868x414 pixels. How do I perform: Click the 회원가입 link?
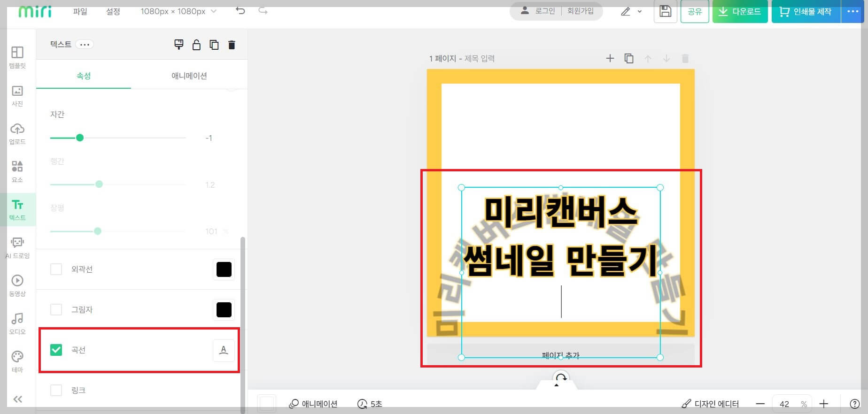tap(581, 11)
